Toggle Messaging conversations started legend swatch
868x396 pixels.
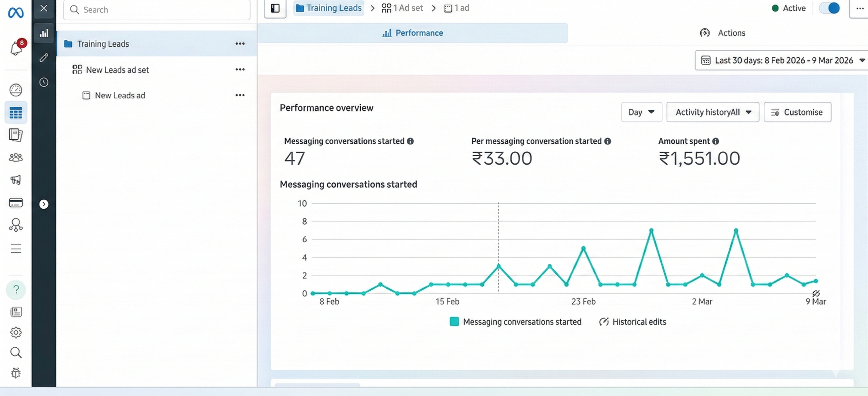[454, 322]
